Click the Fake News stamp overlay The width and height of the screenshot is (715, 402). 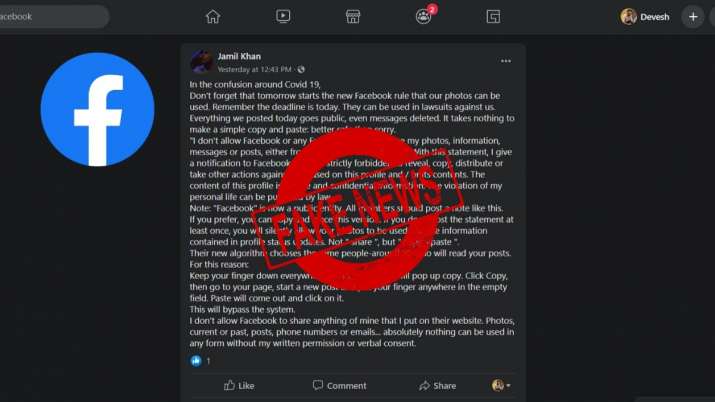tap(358, 210)
